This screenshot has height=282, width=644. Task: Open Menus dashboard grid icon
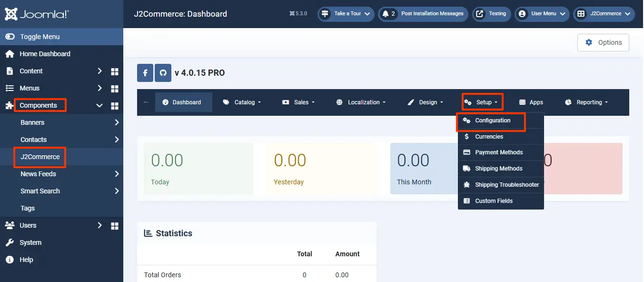pos(114,89)
